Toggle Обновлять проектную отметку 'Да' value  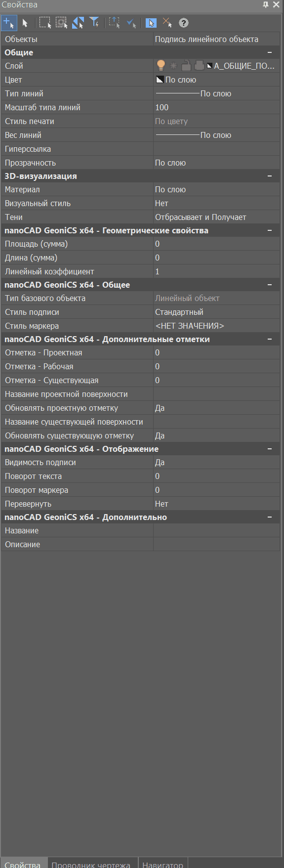point(216,408)
